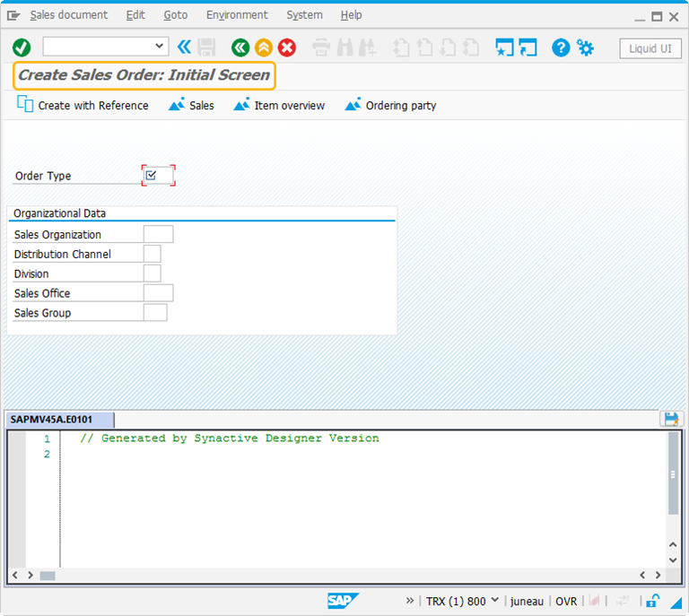The image size is (689, 616).
Task: Click the Print icon
Action: point(321,48)
